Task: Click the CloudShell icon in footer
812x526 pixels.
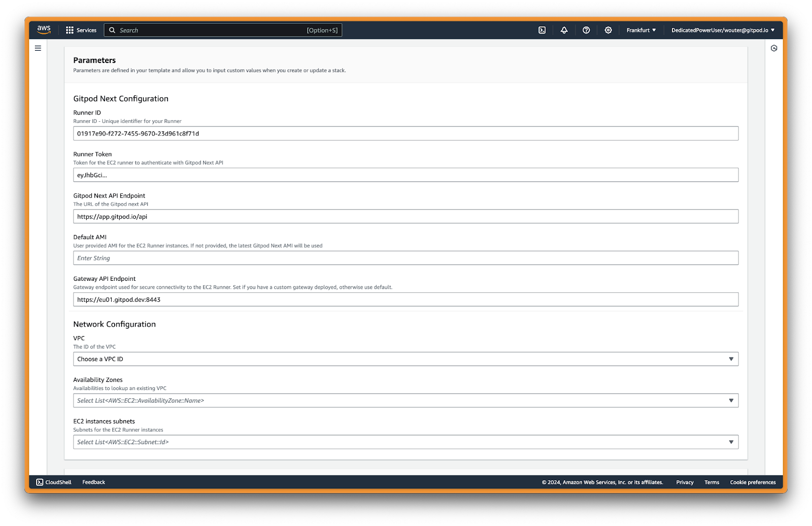Action: click(x=40, y=482)
